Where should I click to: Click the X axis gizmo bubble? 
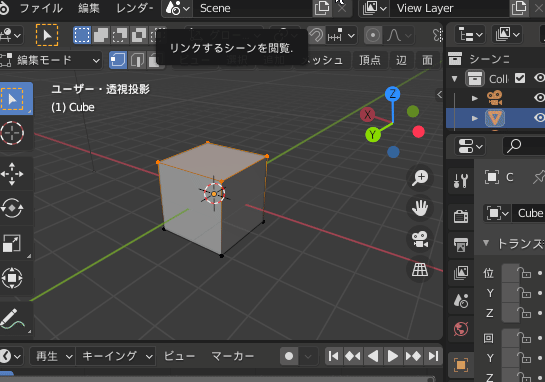tap(367, 115)
